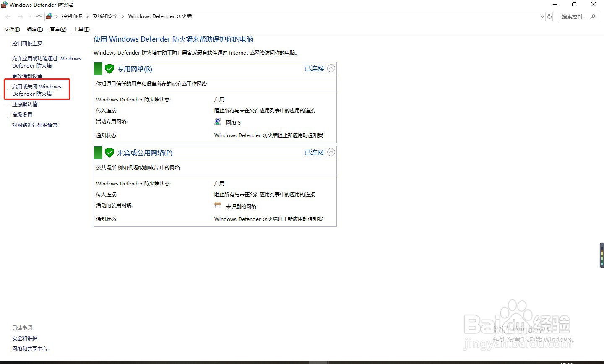
Task: Click 还原默认值 link
Action: pyautogui.click(x=25, y=104)
